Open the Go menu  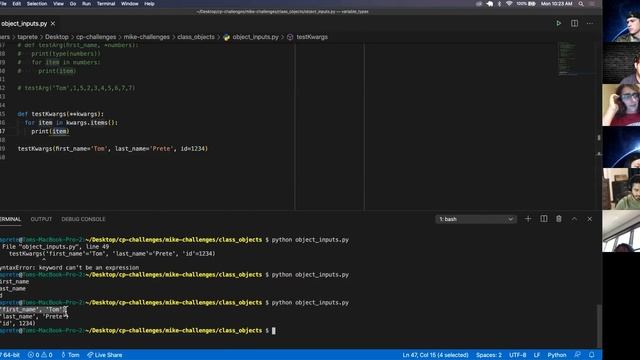coord(73,4)
